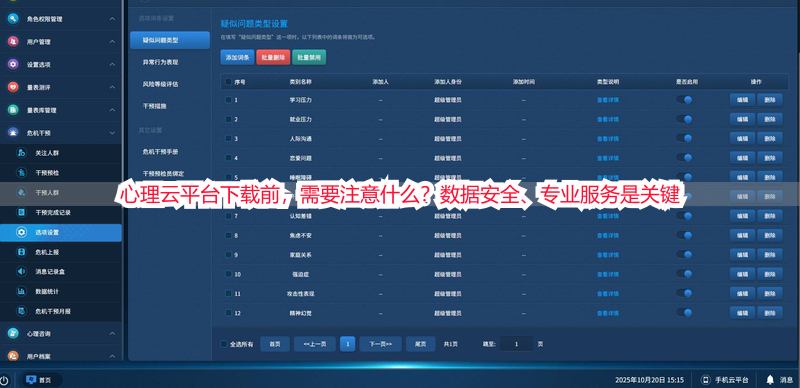Expand 用户管理 using its chevron
The width and height of the screenshot is (800, 388).
coord(112,42)
